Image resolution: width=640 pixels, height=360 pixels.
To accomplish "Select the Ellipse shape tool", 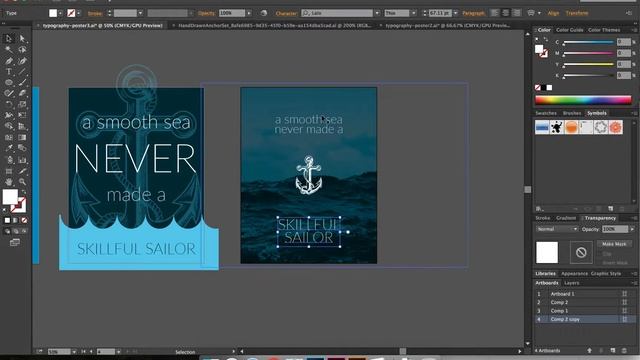I will (9, 82).
